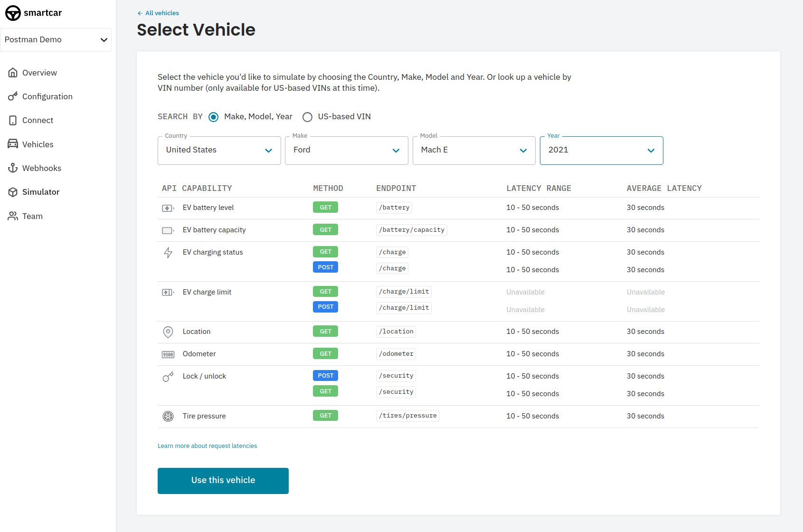
Task: Click the Overview home icon
Action: pyautogui.click(x=13, y=73)
